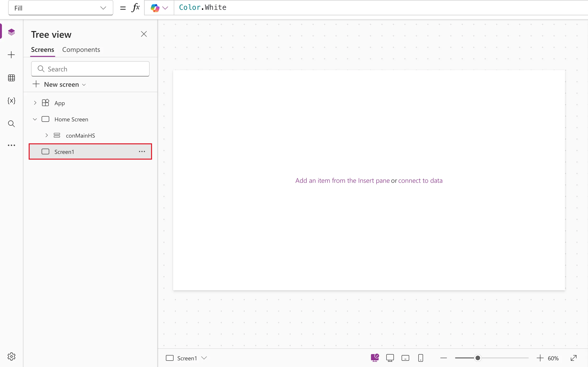Expand the App tree node
Screen dimensions: 588x367
[35, 103]
